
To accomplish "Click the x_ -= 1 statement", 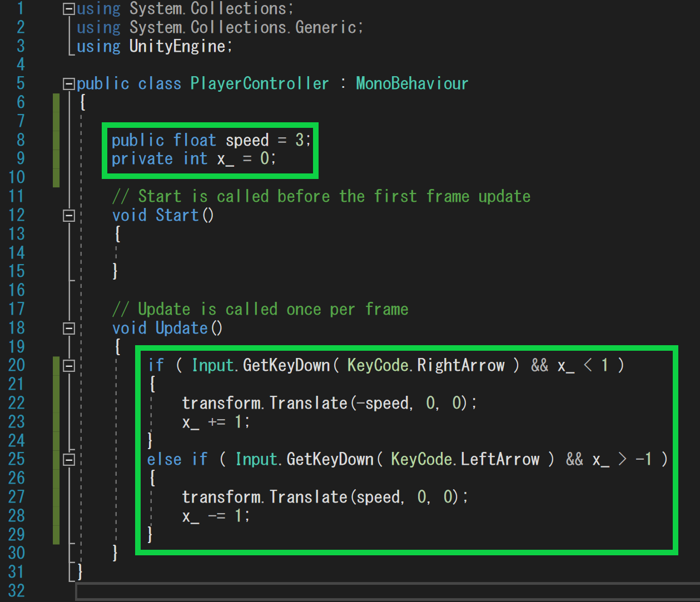I will (216, 516).
